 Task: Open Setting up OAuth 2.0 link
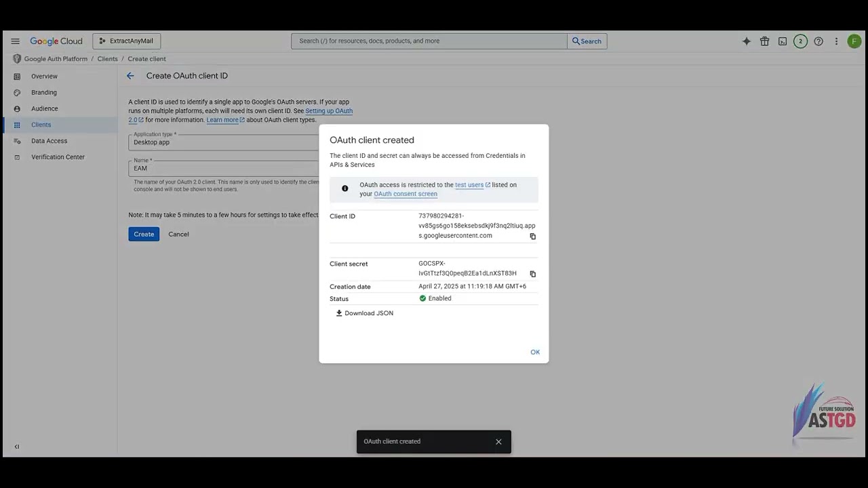pos(329,110)
